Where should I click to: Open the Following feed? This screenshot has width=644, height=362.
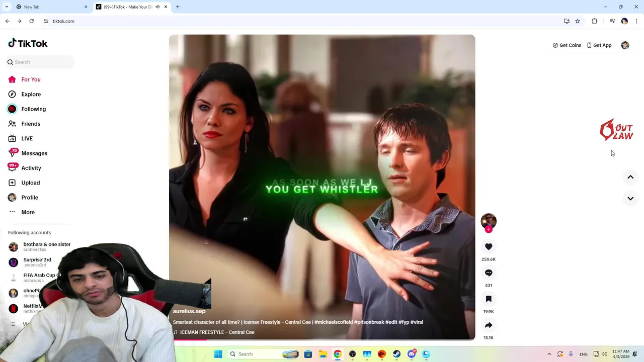[x=27, y=109]
